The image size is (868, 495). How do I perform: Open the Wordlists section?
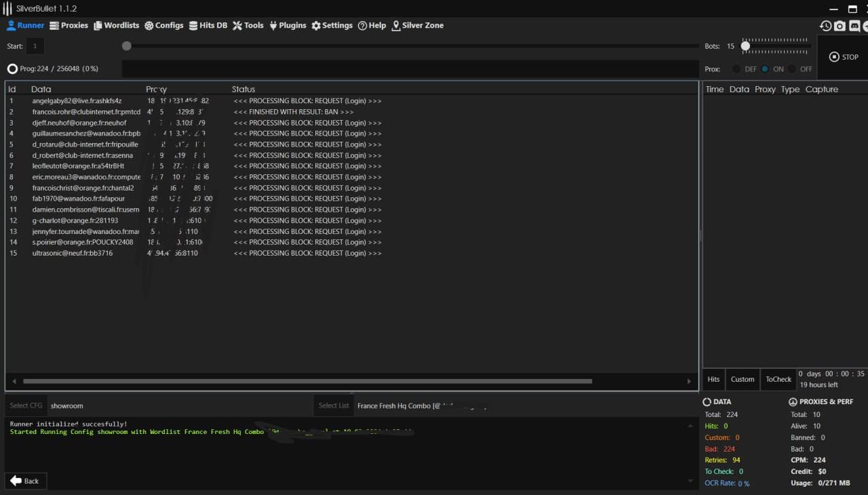(x=117, y=26)
